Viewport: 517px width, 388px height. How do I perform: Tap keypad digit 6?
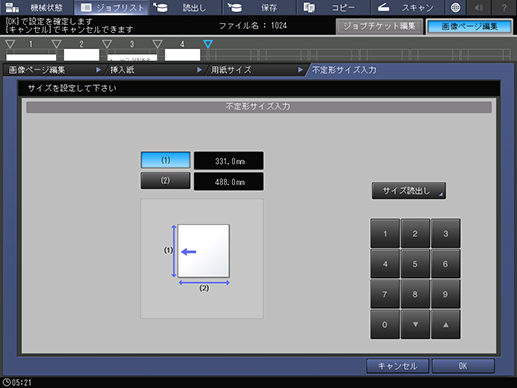[x=445, y=264]
